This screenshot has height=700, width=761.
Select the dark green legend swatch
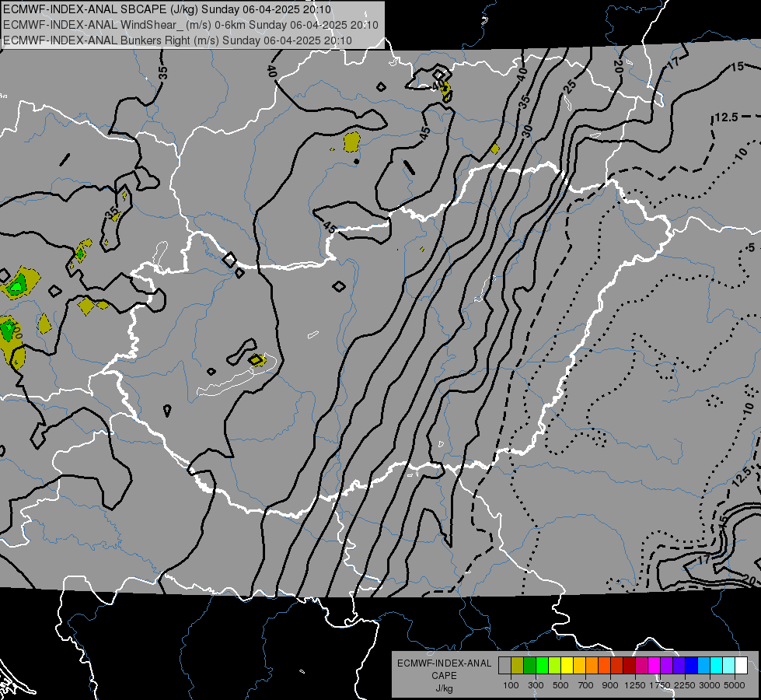click(529, 666)
